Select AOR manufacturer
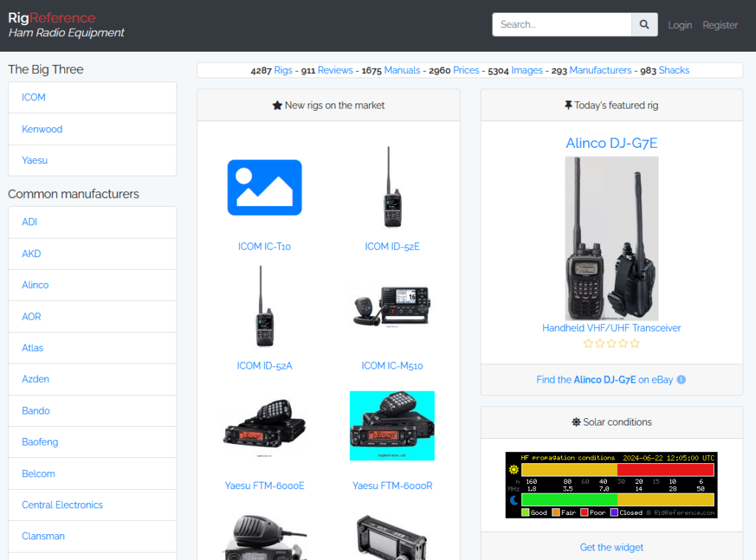Image resolution: width=756 pixels, height=560 pixels. click(92, 316)
